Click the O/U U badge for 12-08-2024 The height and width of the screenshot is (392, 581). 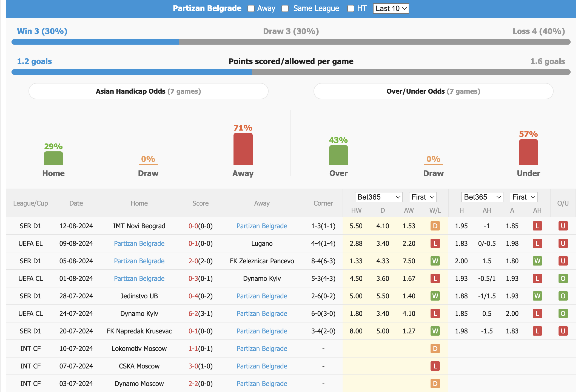click(563, 226)
